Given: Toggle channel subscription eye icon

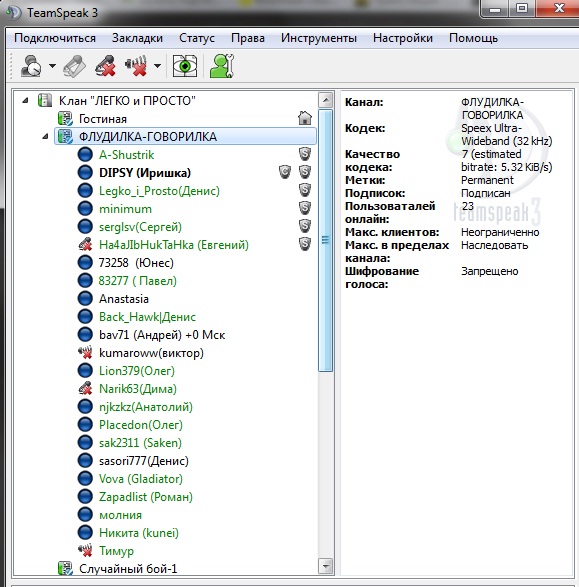Looking at the screenshot, I should pyautogui.click(x=185, y=66).
